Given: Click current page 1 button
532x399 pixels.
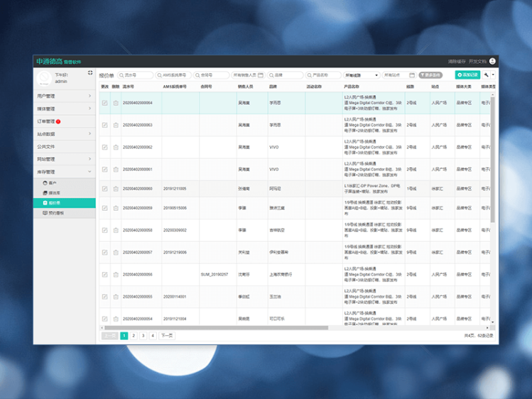Looking at the screenshot, I should pyautogui.click(x=124, y=336).
